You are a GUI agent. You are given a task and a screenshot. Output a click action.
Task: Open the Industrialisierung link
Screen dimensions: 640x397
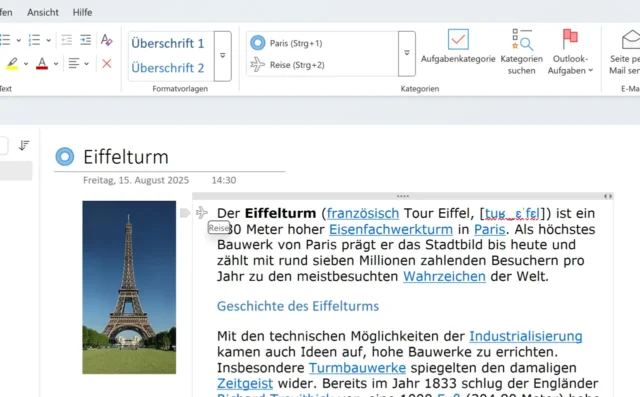[x=526, y=336]
